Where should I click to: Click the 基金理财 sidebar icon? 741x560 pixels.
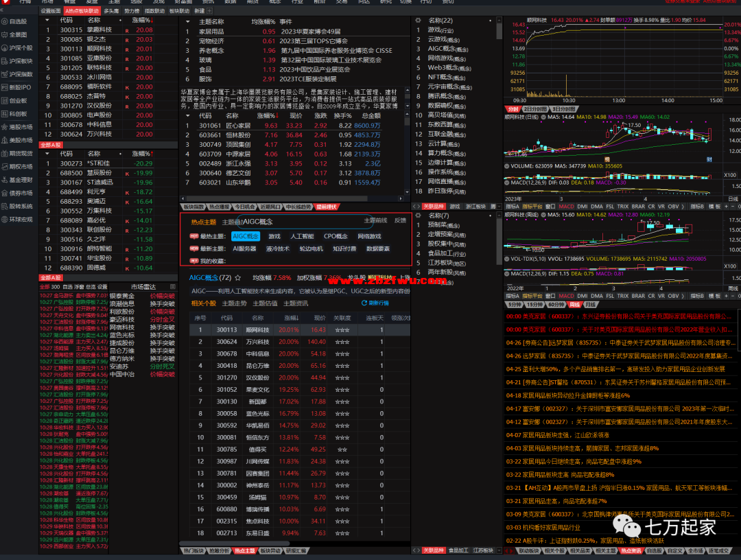pyautogui.click(x=5, y=180)
